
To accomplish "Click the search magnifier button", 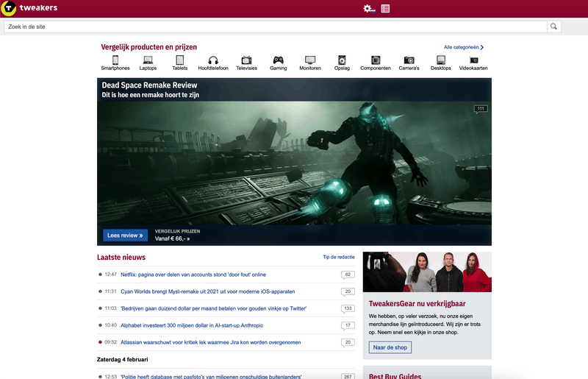I will 553,26.
